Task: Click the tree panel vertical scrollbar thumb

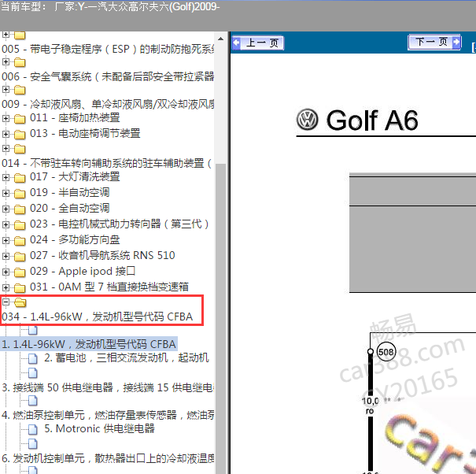Action: tap(221, 318)
